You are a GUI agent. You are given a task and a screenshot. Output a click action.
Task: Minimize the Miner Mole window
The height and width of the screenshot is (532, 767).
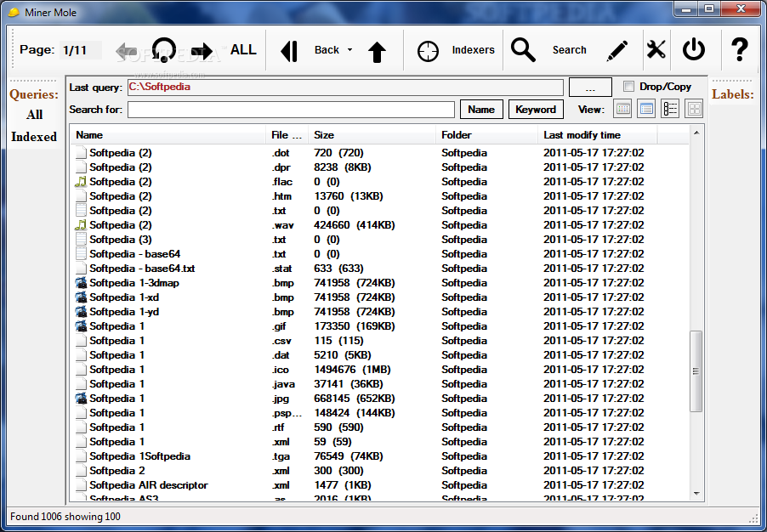tap(686, 8)
